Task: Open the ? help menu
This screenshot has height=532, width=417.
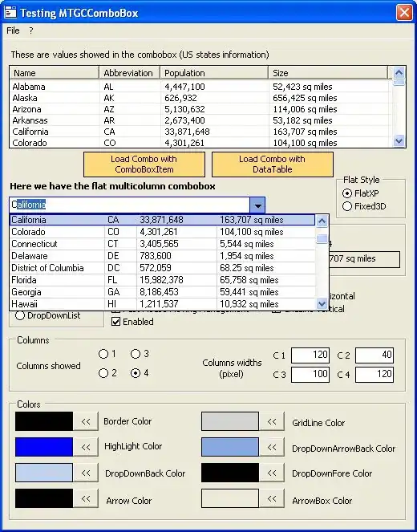Action: tap(30, 30)
